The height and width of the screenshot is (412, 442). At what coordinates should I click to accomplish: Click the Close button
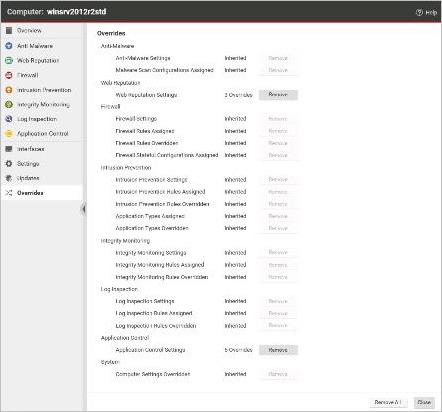point(424,402)
